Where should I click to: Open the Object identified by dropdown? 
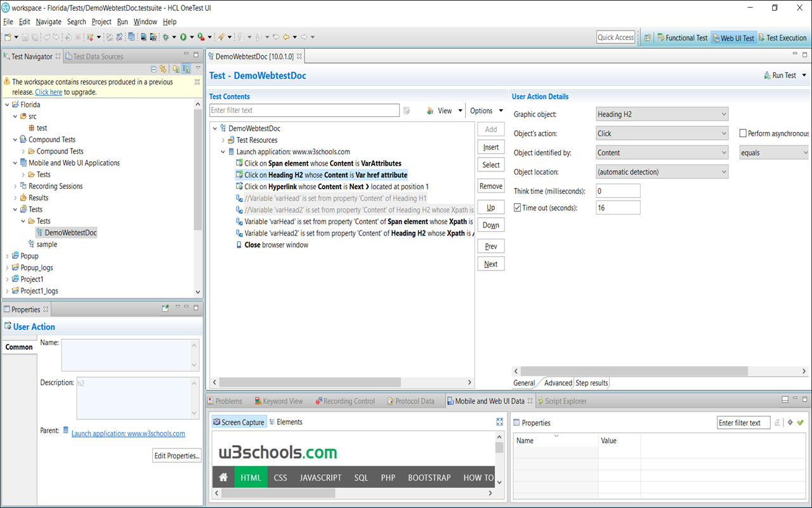[x=662, y=152]
